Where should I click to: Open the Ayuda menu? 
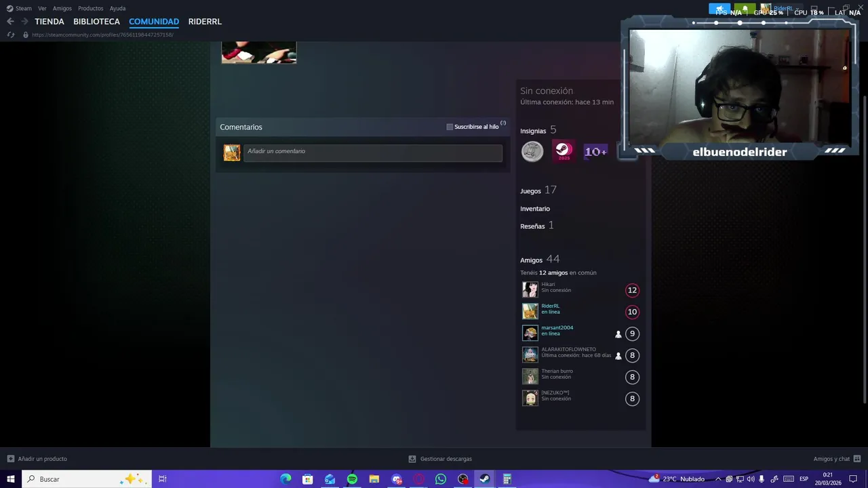[x=117, y=8]
